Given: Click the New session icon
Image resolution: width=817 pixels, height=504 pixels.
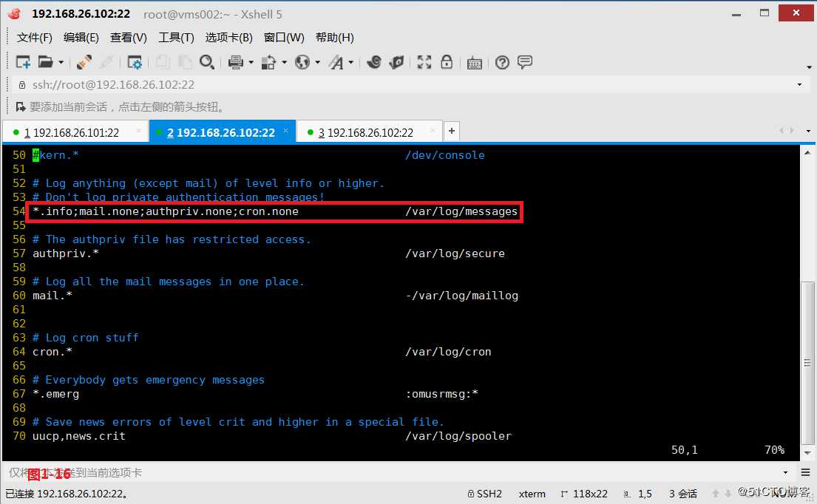Looking at the screenshot, I should point(24,63).
